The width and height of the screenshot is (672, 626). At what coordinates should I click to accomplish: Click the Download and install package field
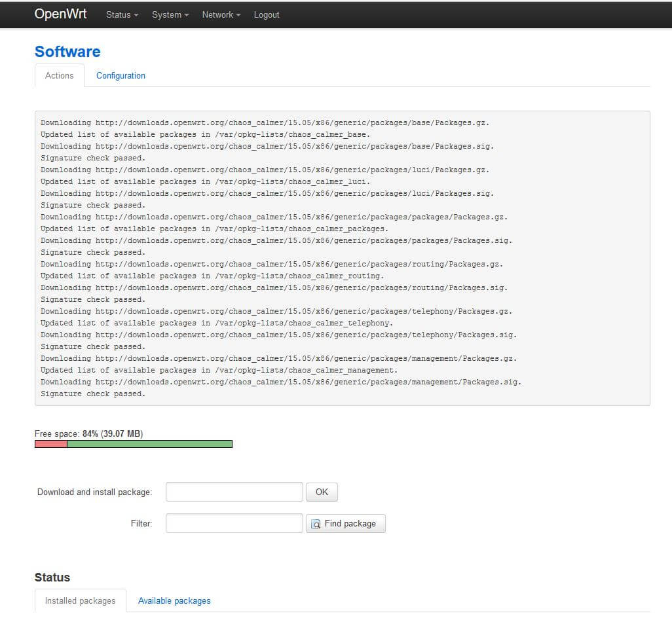pyautogui.click(x=234, y=492)
